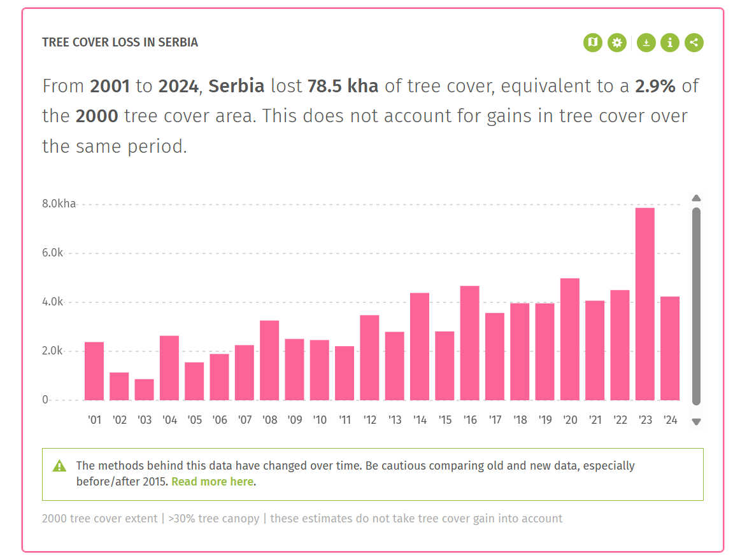
Task: Click the gray vertical scrollbar thumb
Action: coord(696,305)
